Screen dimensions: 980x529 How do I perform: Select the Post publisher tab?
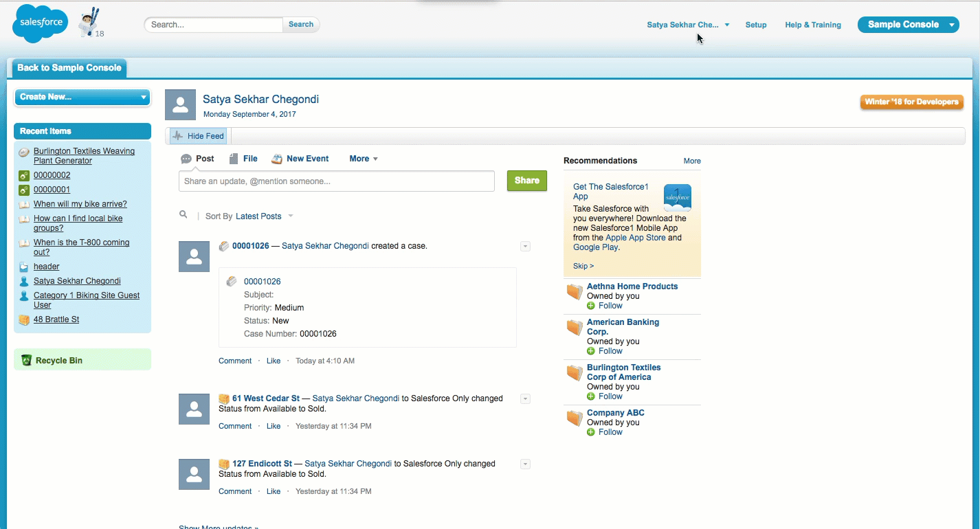coord(197,159)
